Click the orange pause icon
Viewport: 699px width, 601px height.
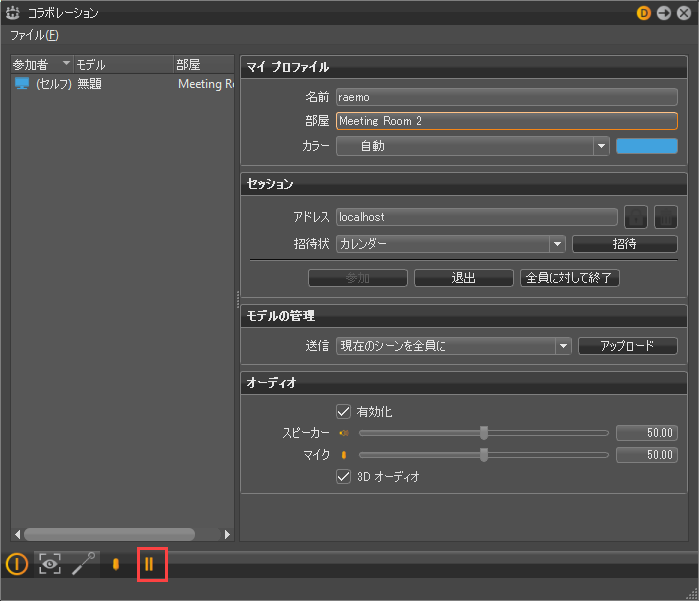coord(149,564)
